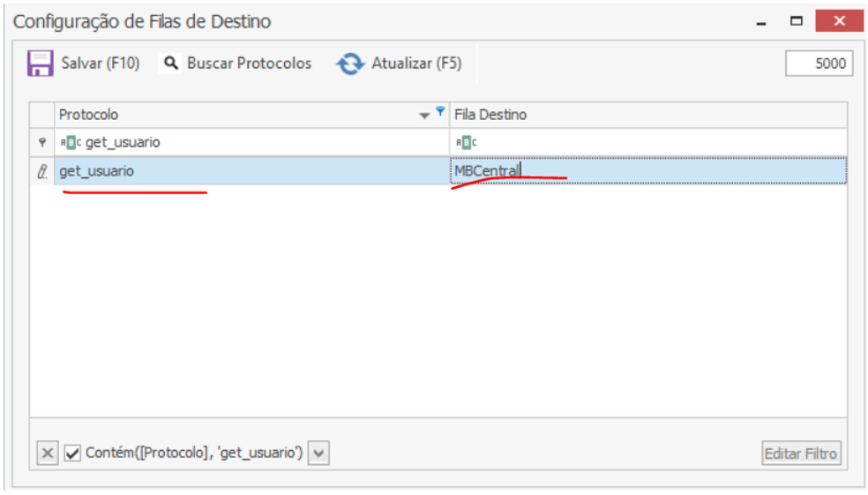Click the Editar Filtro button

802,454
